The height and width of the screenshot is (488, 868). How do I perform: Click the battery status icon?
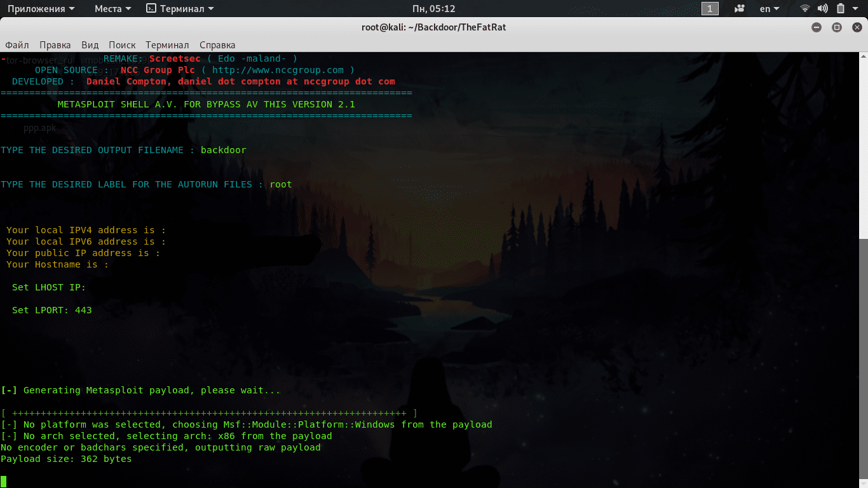840,9
